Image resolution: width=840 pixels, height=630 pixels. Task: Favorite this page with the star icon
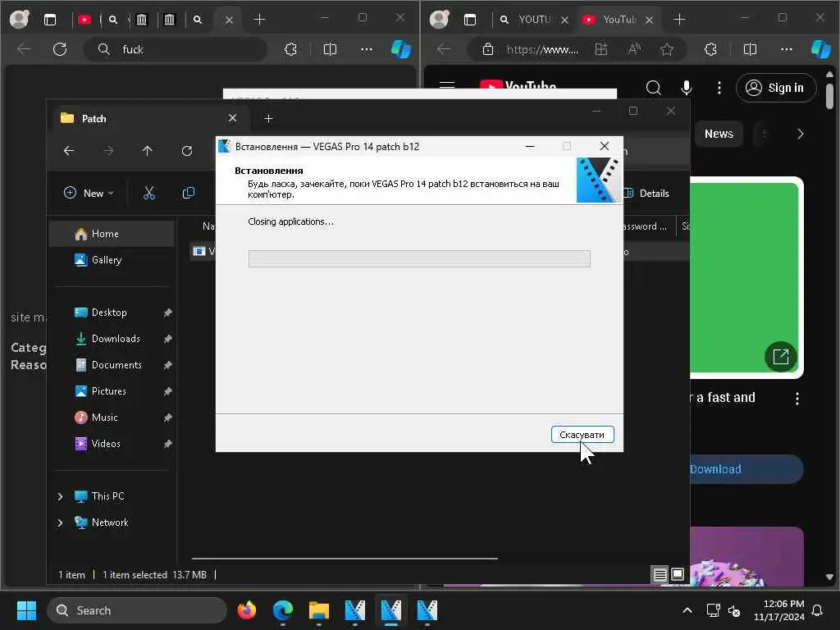pos(667,49)
